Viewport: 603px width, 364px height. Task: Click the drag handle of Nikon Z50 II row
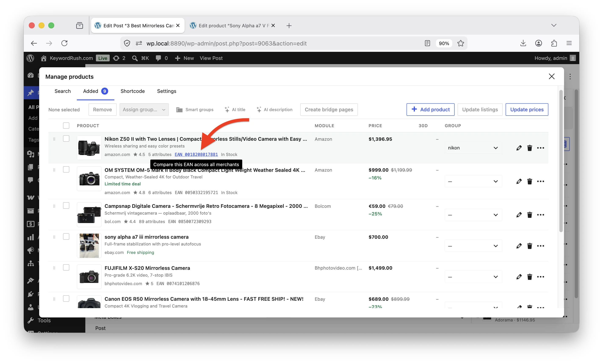click(x=54, y=139)
